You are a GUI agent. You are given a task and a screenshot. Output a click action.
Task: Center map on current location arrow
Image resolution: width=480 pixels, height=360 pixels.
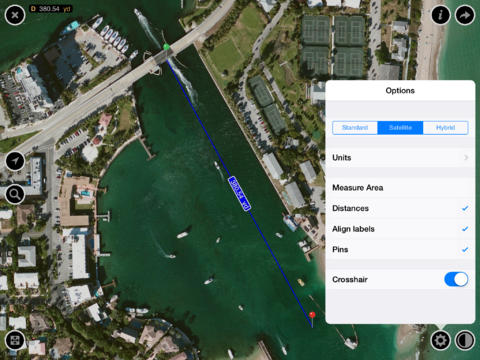(x=15, y=161)
